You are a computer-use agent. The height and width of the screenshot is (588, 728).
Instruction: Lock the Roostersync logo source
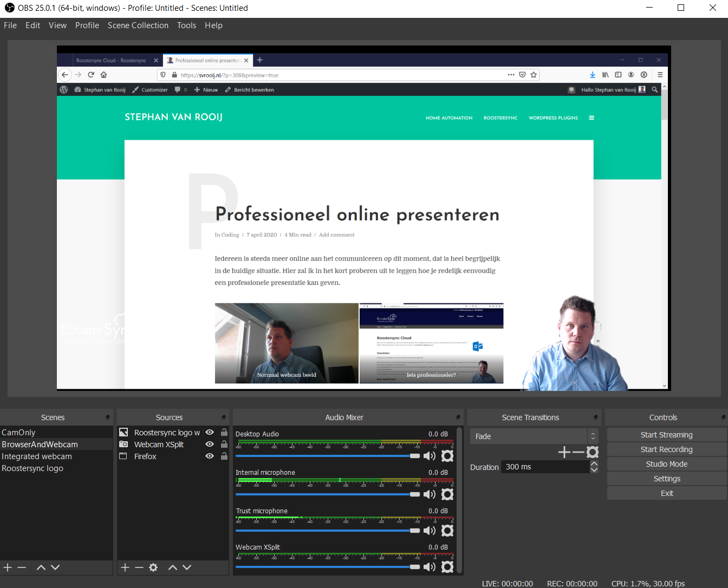click(224, 432)
